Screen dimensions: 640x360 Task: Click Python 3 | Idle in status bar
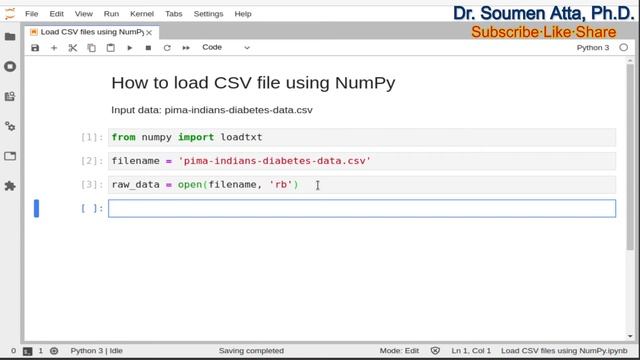click(96, 351)
